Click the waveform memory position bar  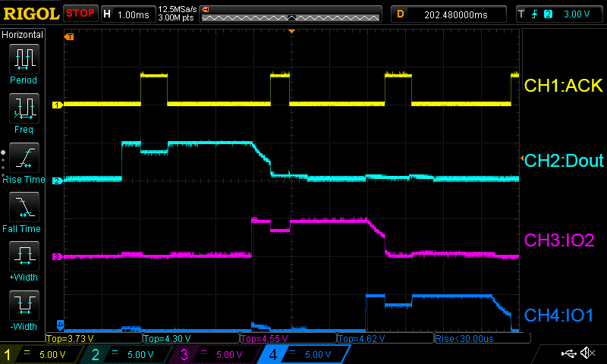coord(291,14)
